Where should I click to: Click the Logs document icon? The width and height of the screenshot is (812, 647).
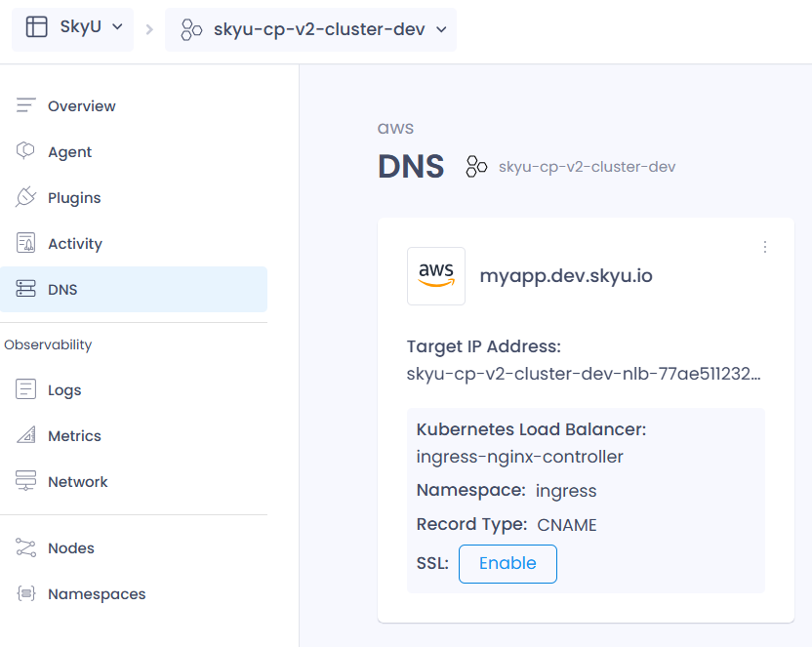26,388
